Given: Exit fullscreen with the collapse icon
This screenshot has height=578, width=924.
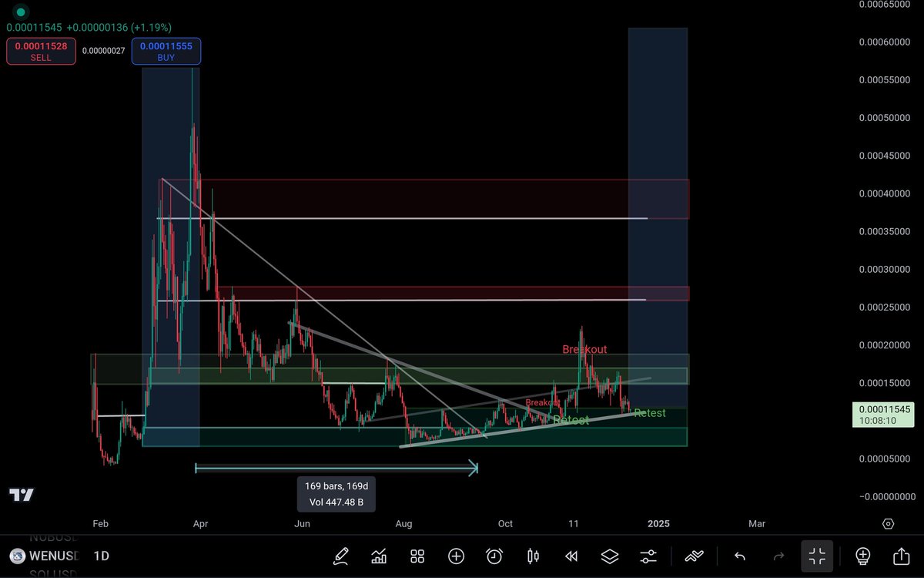Looking at the screenshot, I should 817,556.
